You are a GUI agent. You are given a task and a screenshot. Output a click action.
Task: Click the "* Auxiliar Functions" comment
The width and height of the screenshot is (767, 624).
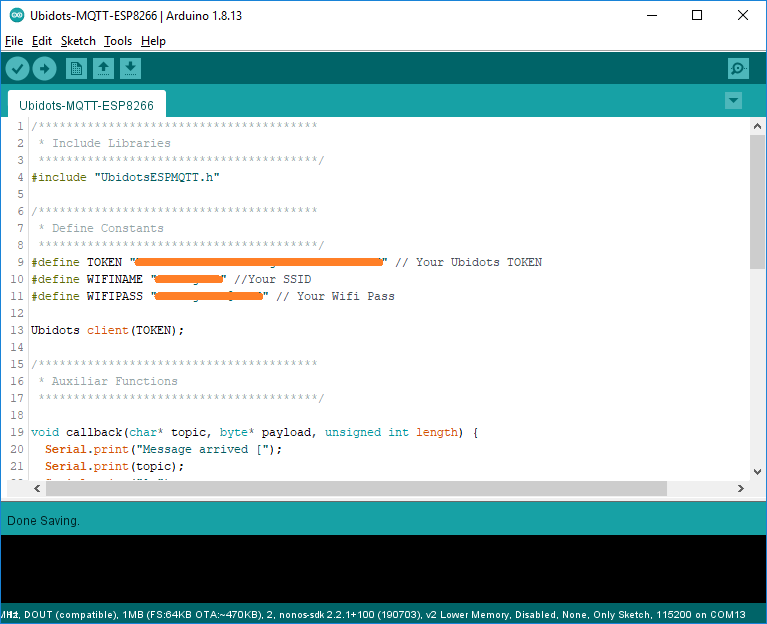tap(108, 381)
